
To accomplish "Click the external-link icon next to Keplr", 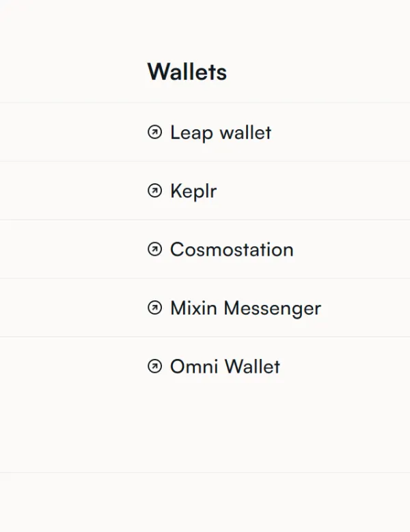I will tap(154, 191).
